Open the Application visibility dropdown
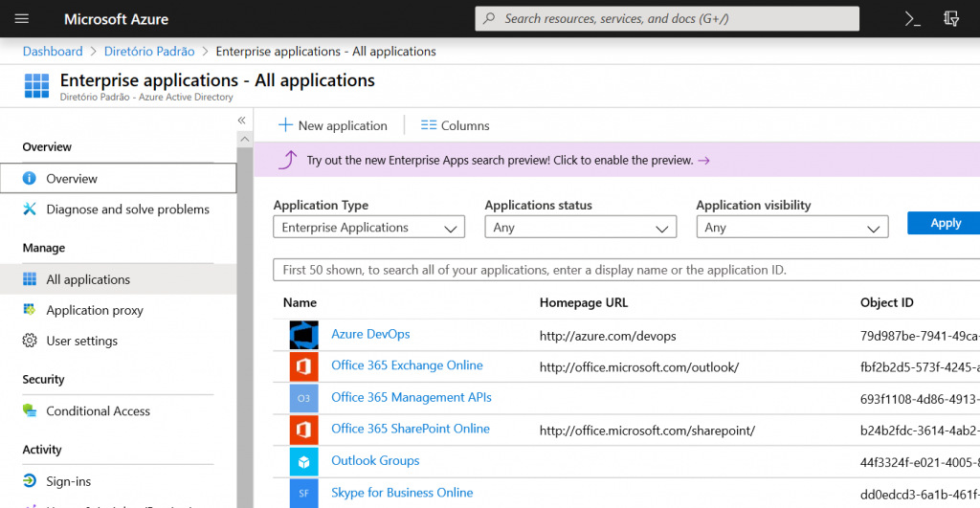This screenshot has height=508, width=980. tap(791, 228)
